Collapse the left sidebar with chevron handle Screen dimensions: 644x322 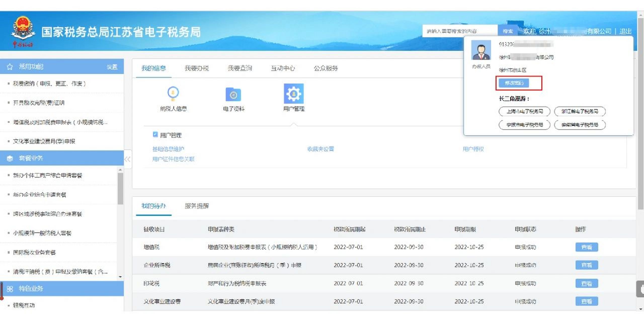point(127,159)
